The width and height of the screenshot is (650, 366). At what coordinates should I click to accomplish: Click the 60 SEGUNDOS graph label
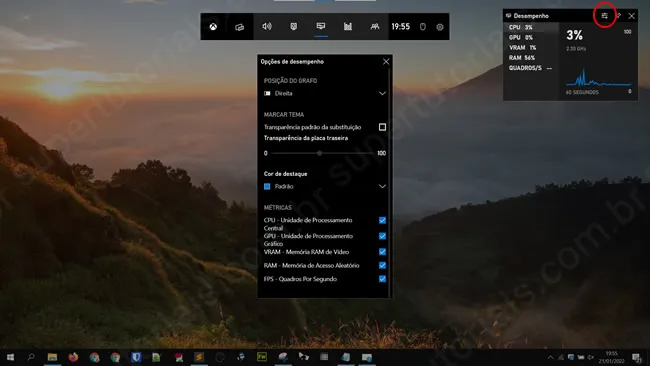click(582, 92)
